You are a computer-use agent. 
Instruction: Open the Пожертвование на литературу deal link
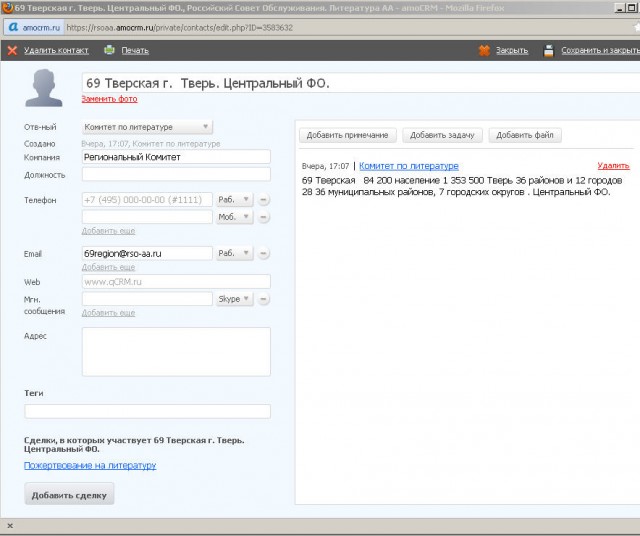90,465
